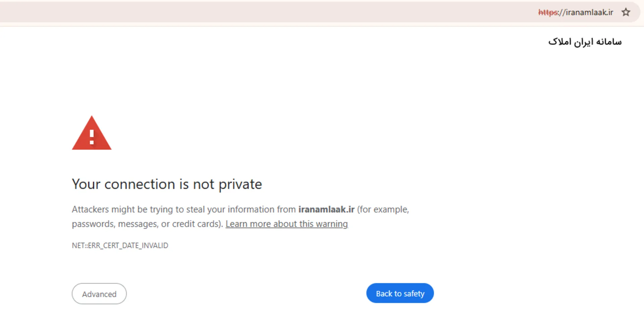Select the iranamlaak.ir URL in the address bar
The image size is (644, 335).
click(x=589, y=13)
